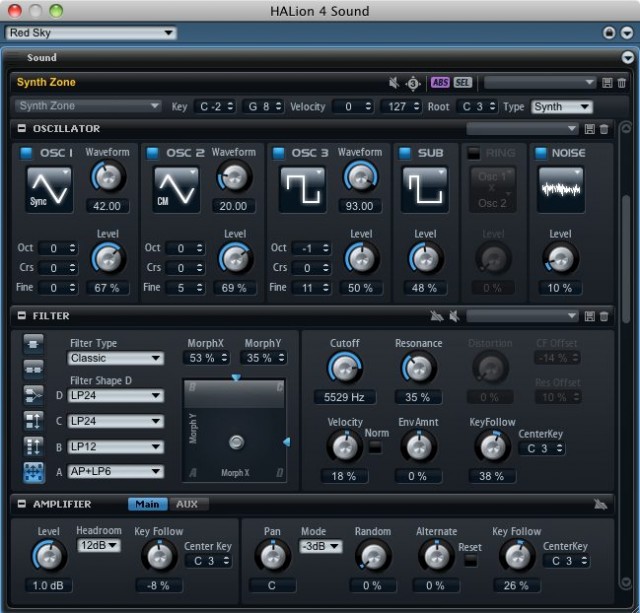Select the bottom morph grid filter mode icon
This screenshot has width=640, height=613.
33,471
